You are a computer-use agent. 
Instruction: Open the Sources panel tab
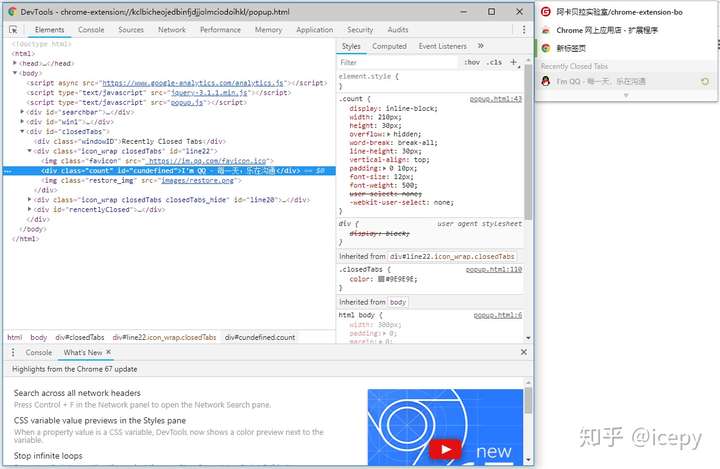(131, 30)
